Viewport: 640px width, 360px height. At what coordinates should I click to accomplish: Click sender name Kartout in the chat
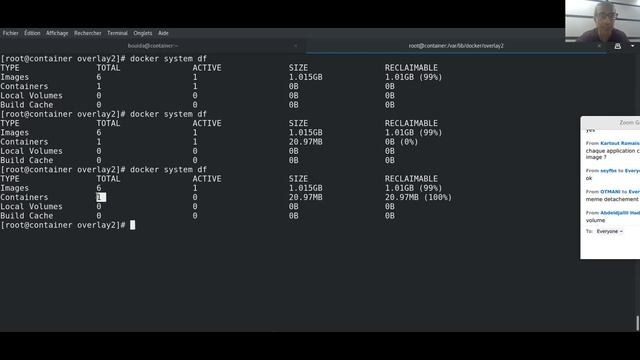(609, 143)
